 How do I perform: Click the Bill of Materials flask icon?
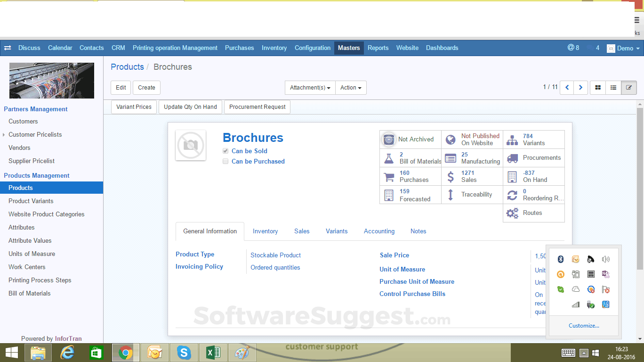389,158
